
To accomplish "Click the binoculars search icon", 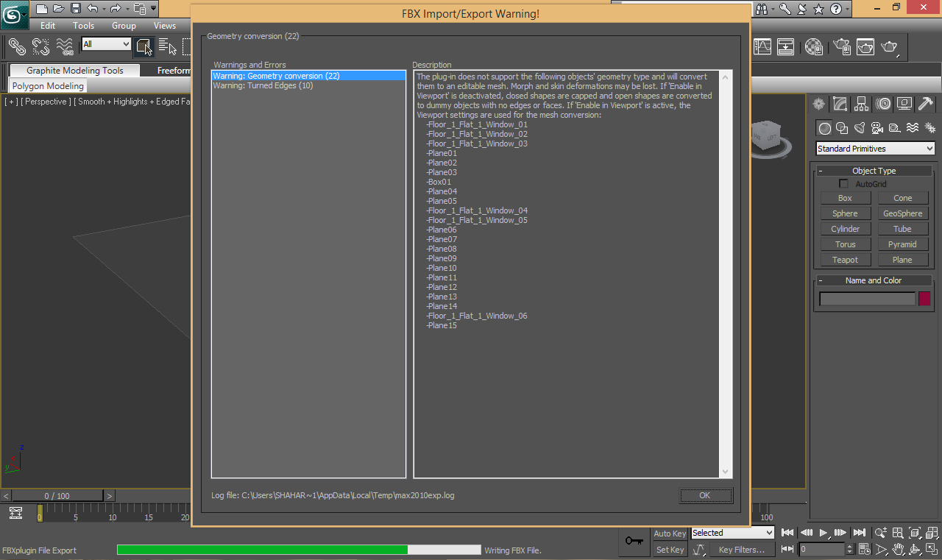I will [x=762, y=9].
